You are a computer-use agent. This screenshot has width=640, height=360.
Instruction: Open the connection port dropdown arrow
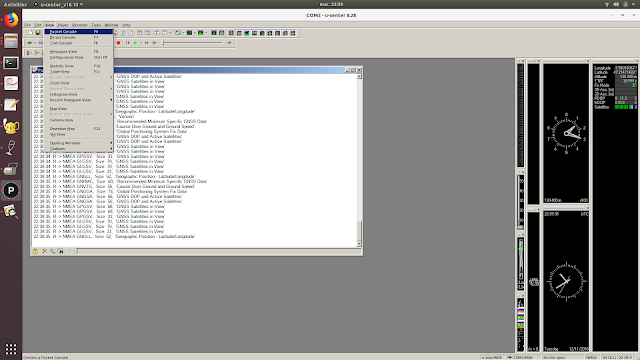pyautogui.click(x=35, y=43)
